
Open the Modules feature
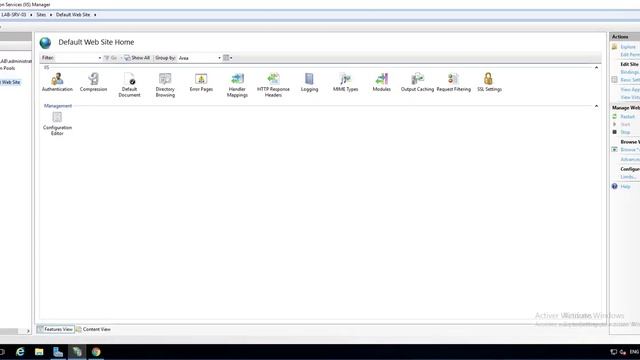coord(382,82)
